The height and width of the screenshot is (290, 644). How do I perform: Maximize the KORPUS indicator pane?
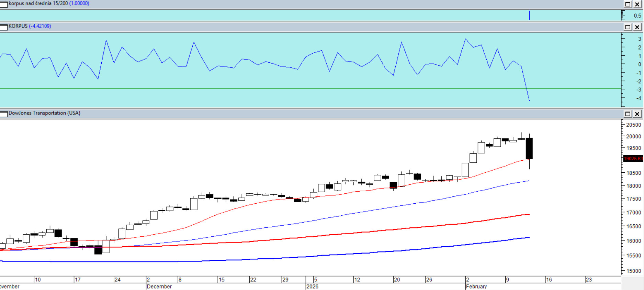click(x=628, y=27)
